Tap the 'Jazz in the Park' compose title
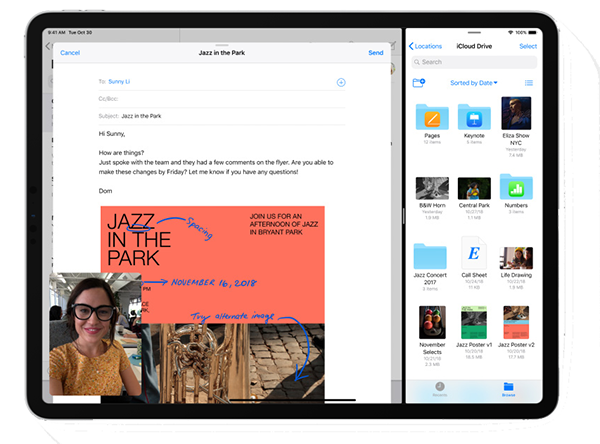The height and width of the screenshot is (444, 600). coord(222,53)
